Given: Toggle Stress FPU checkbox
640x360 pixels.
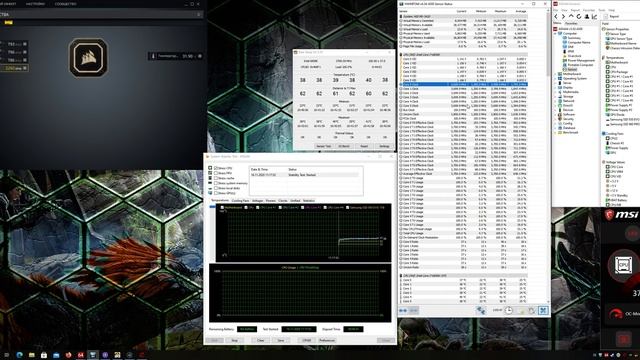Looking at the screenshot, I should (216, 173).
